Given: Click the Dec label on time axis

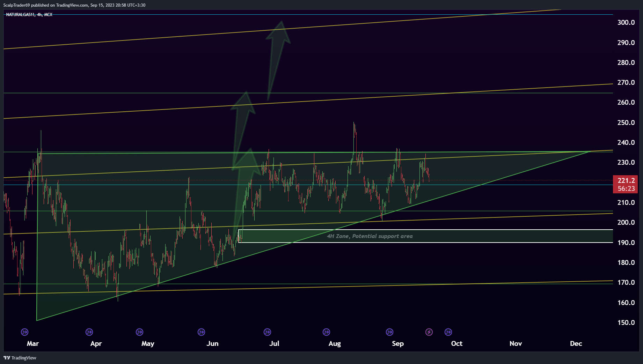Looking at the screenshot, I should 576,343.
